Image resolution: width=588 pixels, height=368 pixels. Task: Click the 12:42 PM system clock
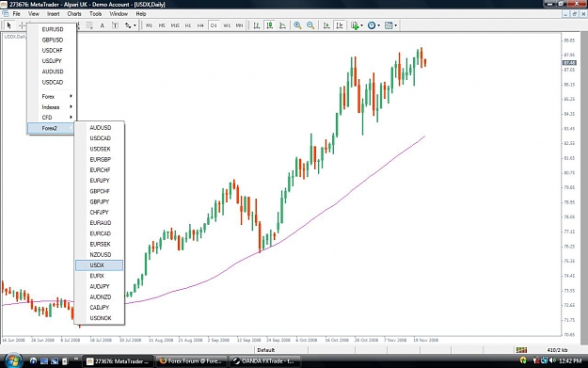tap(570, 360)
